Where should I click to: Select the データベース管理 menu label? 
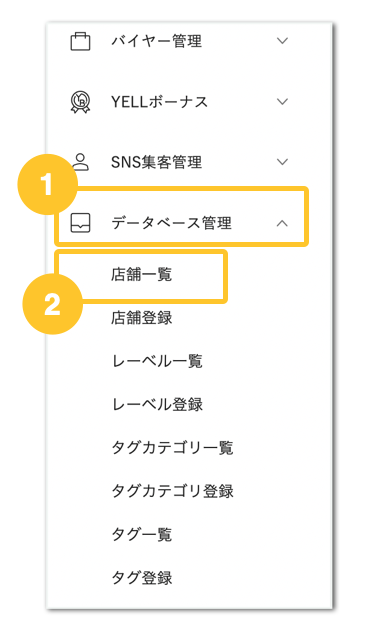coord(171,223)
